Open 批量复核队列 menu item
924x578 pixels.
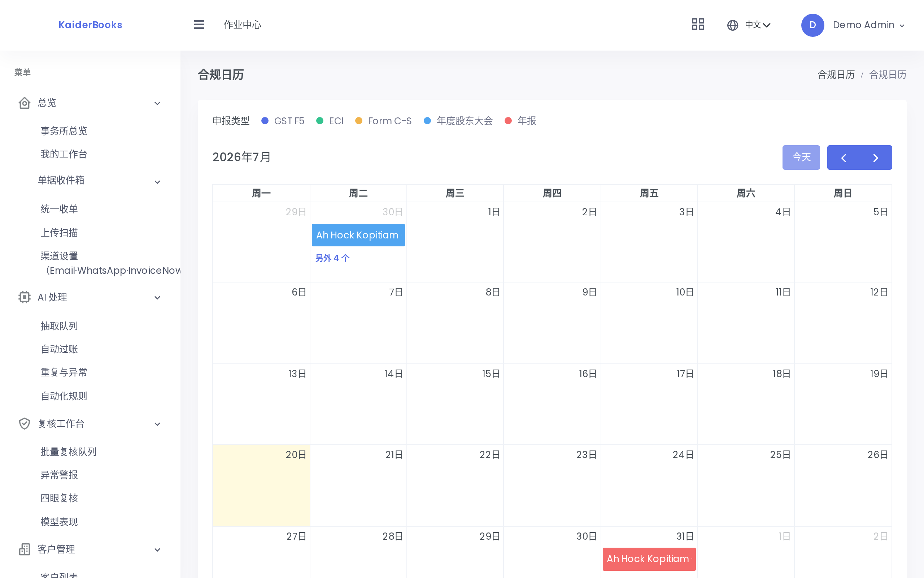click(x=68, y=452)
